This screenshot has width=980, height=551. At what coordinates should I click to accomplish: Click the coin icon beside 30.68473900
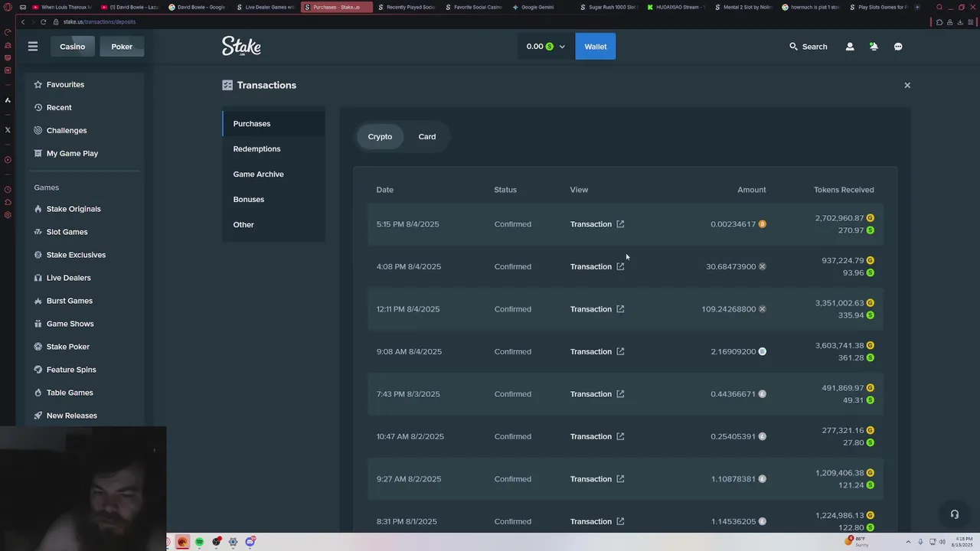[x=762, y=266]
